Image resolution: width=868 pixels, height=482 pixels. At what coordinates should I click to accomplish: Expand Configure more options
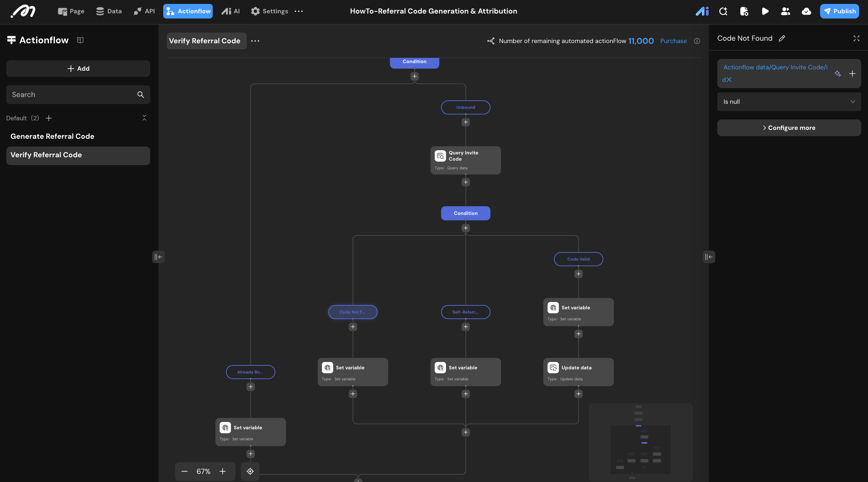pyautogui.click(x=789, y=128)
